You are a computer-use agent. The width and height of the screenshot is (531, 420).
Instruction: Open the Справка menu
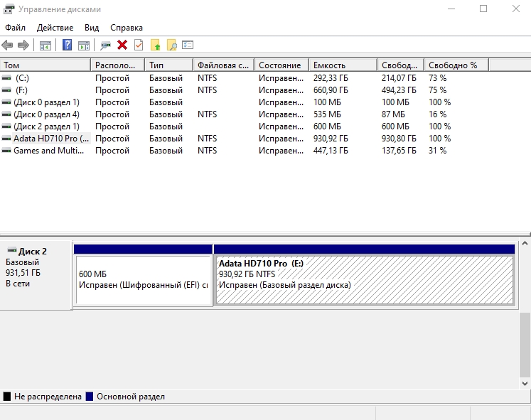127,28
